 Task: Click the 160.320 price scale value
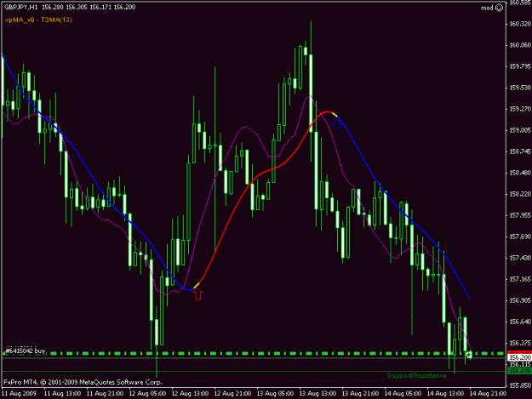(520, 24)
